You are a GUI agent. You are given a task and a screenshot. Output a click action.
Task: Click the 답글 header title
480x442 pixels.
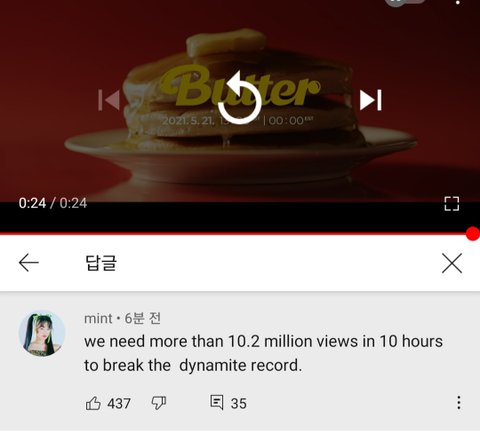pos(101,263)
